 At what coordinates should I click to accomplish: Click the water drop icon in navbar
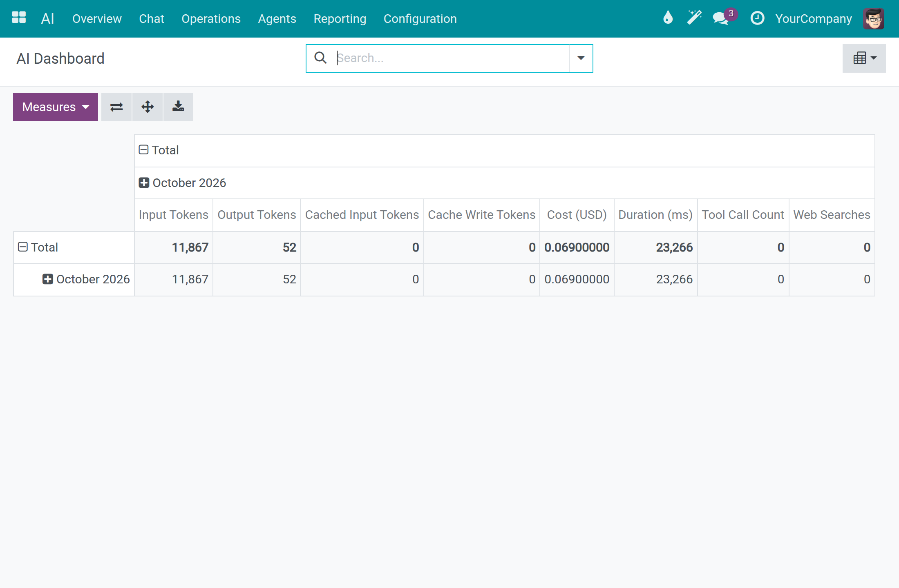coord(668,18)
